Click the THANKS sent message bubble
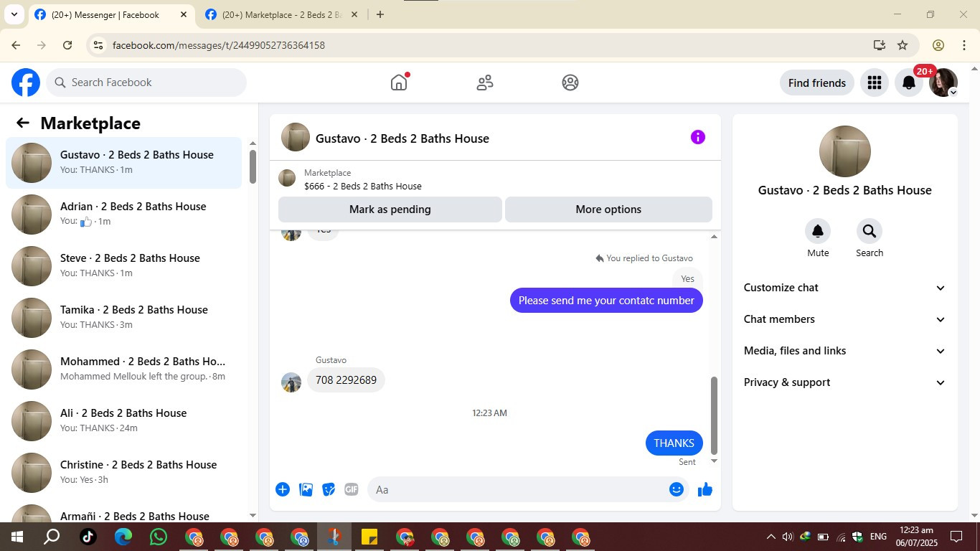Viewport: 980px width, 551px height. point(674,443)
